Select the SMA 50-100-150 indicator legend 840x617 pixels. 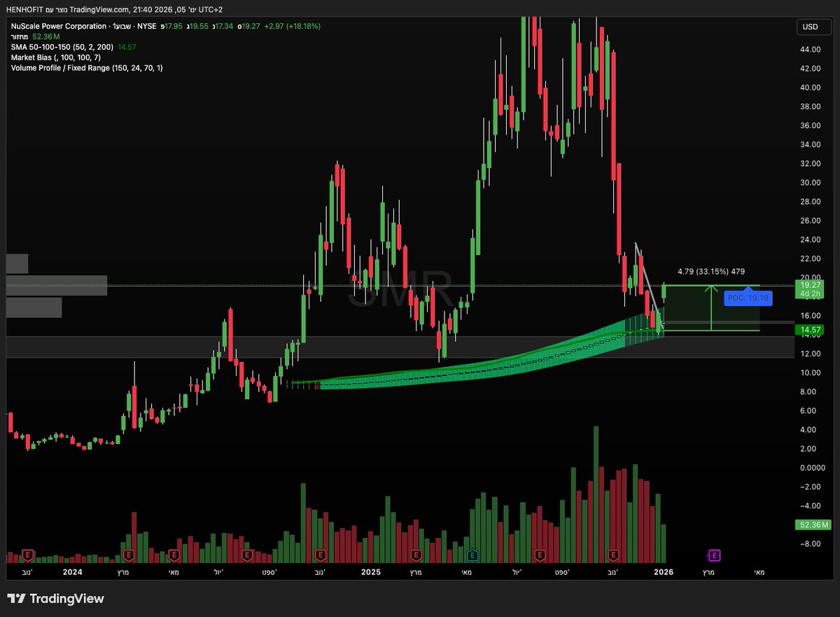[x=62, y=47]
